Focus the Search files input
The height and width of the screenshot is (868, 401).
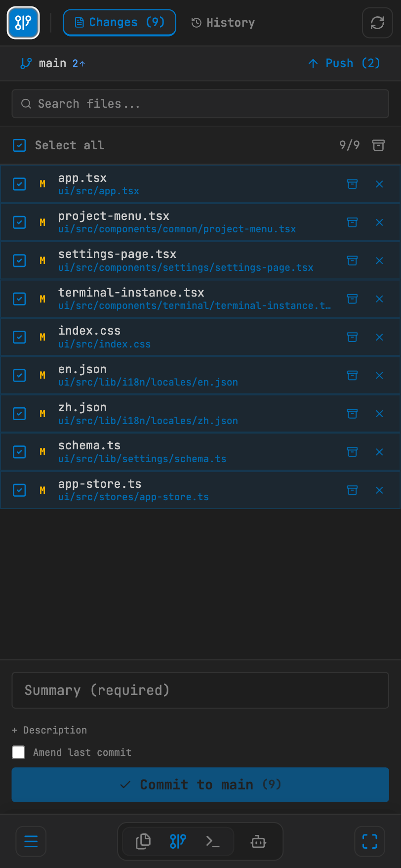click(x=200, y=104)
